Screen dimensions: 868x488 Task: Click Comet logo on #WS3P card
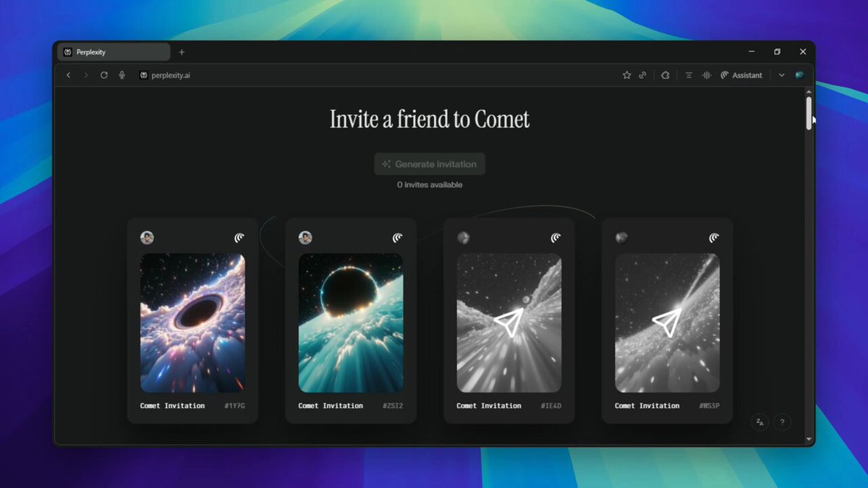(714, 238)
